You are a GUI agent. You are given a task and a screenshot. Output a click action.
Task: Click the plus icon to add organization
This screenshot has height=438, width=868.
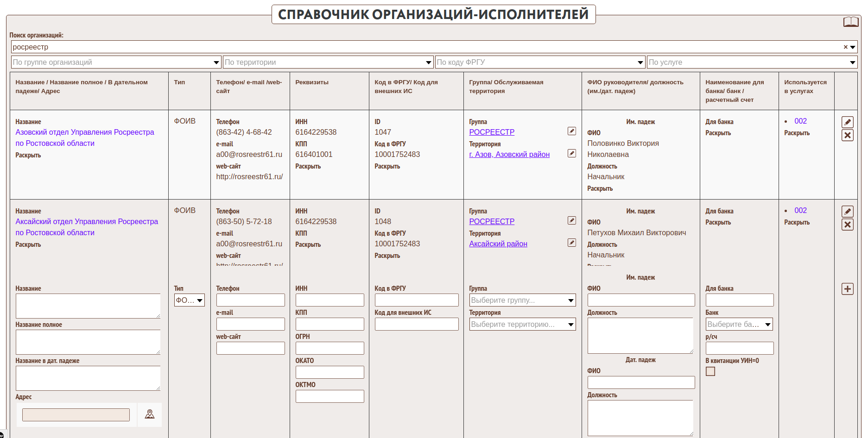847,289
